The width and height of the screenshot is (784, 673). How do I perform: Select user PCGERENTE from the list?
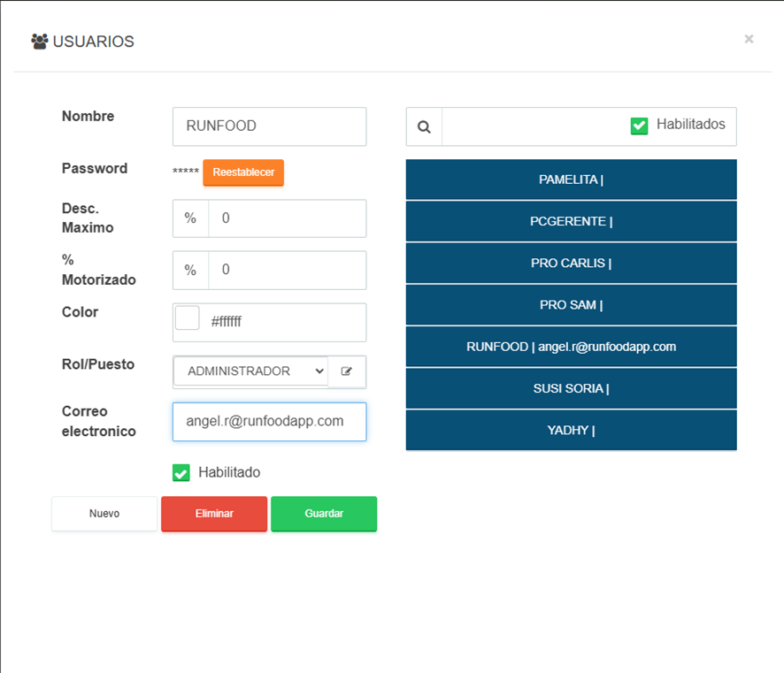(571, 221)
